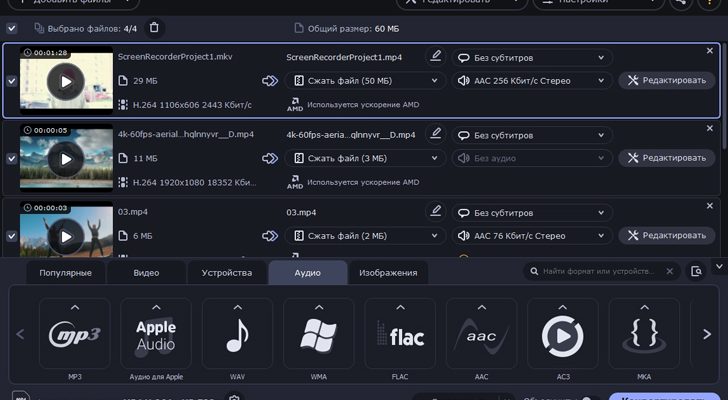Select the WAV format icon
The height and width of the screenshot is (400, 728).
tap(237, 334)
